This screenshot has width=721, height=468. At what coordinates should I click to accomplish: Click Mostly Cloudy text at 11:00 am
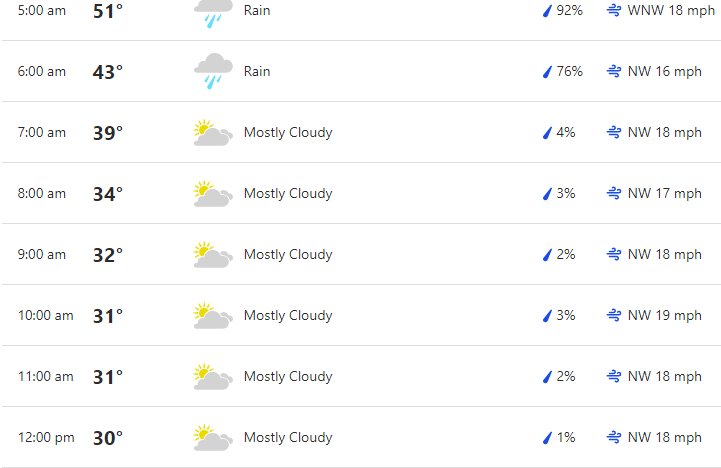click(x=288, y=377)
